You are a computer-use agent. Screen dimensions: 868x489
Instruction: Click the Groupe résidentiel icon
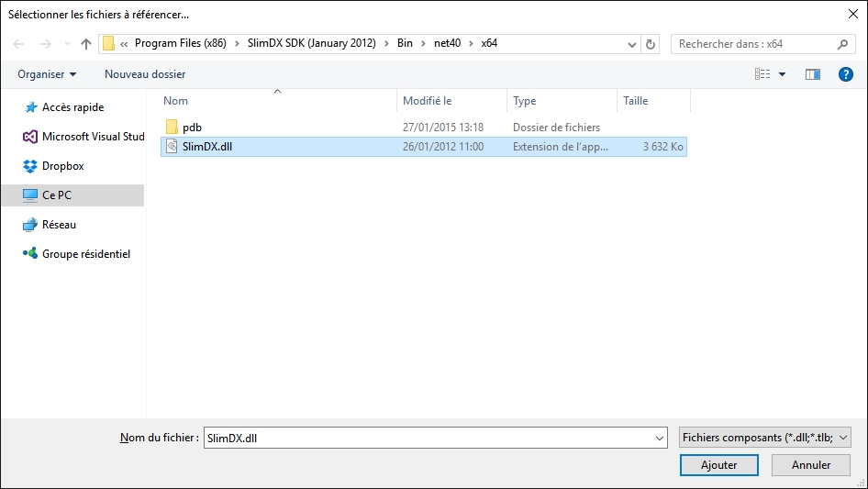[30, 253]
